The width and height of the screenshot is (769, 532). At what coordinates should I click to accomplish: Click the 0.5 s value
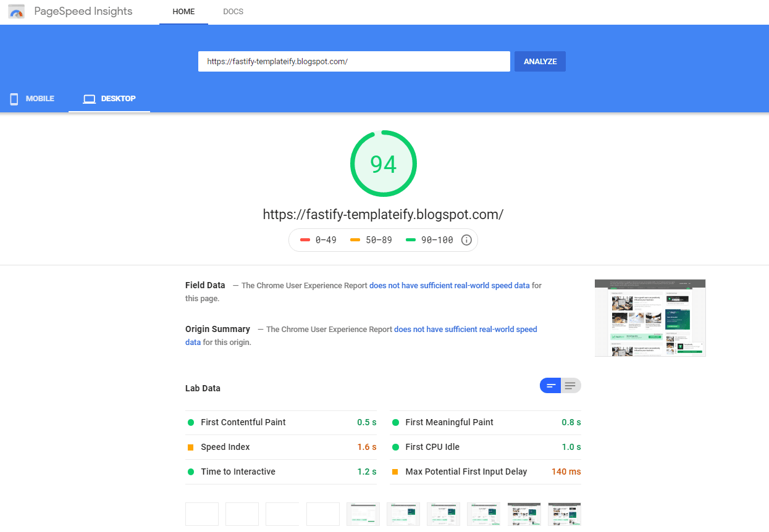click(x=367, y=422)
